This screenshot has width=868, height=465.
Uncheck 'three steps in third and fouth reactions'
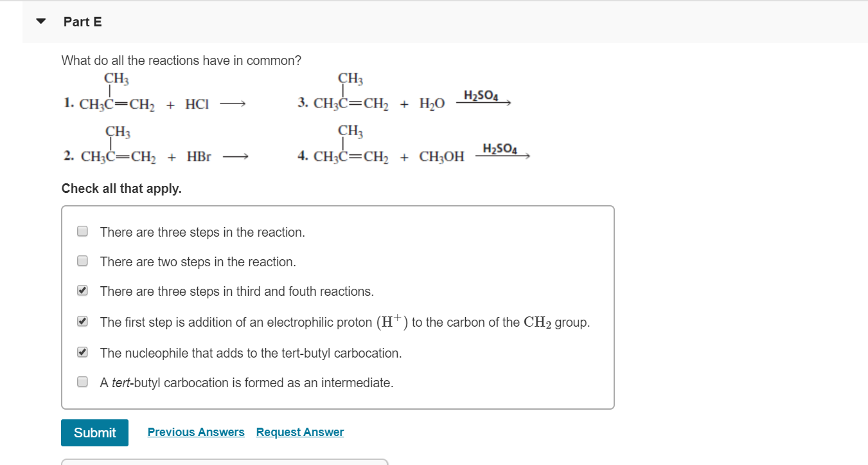click(82, 291)
